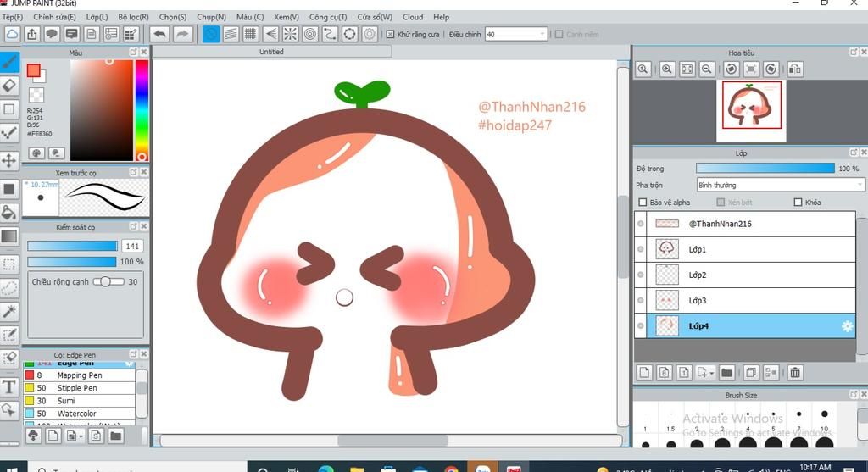Select the Move tool
This screenshot has width=868, height=472.
click(9, 160)
